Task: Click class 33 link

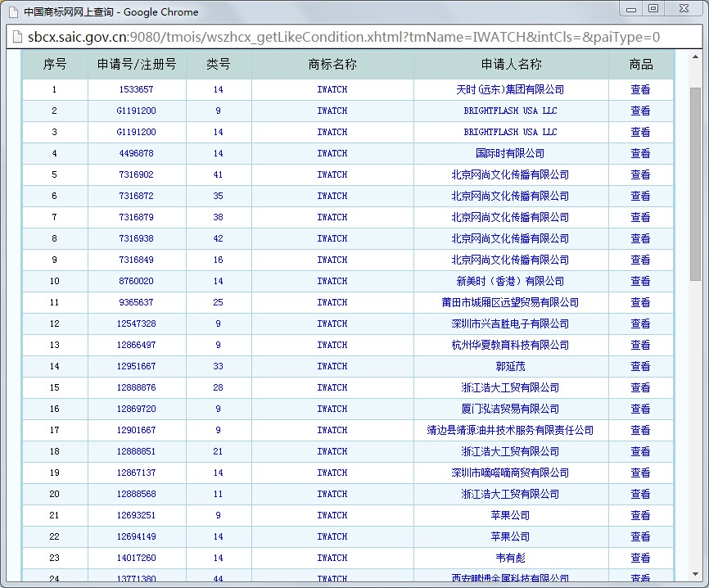Action: [218, 366]
